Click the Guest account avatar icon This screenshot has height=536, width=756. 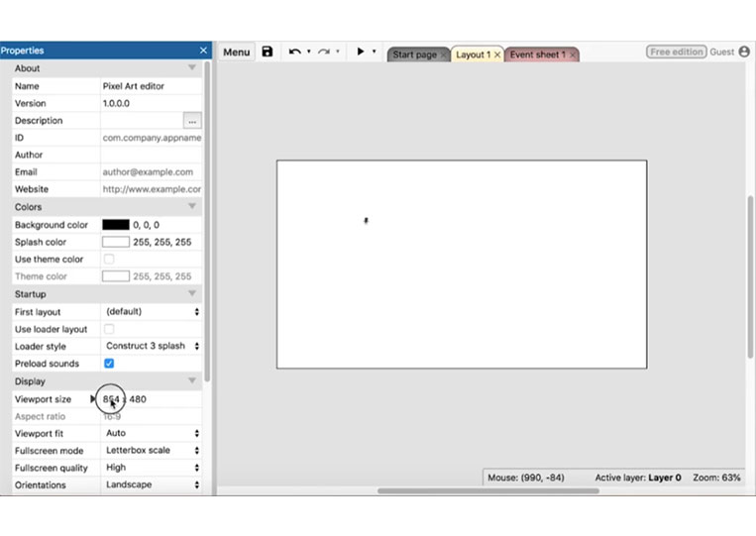coord(744,52)
